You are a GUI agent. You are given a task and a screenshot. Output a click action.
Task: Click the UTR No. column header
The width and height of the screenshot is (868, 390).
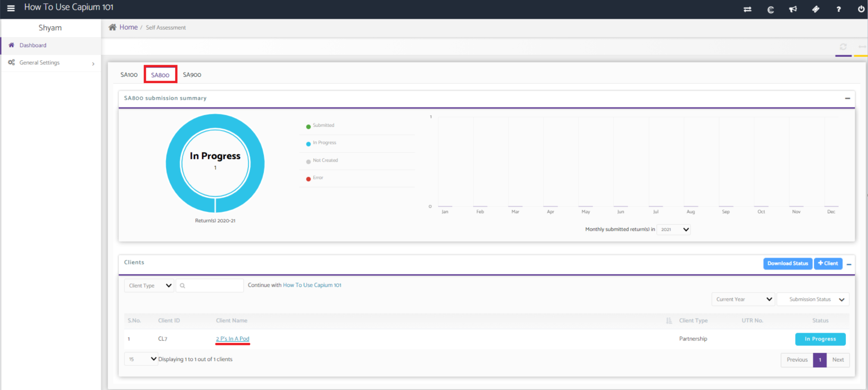tap(753, 321)
